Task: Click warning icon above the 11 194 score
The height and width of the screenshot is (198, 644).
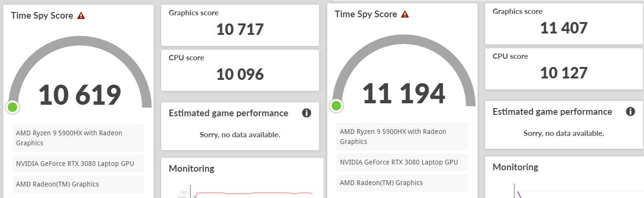Action: click(x=405, y=14)
